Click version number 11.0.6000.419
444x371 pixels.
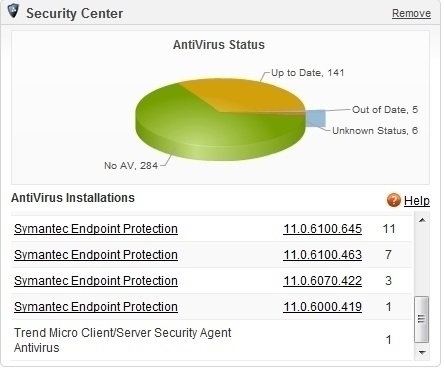point(323,307)
